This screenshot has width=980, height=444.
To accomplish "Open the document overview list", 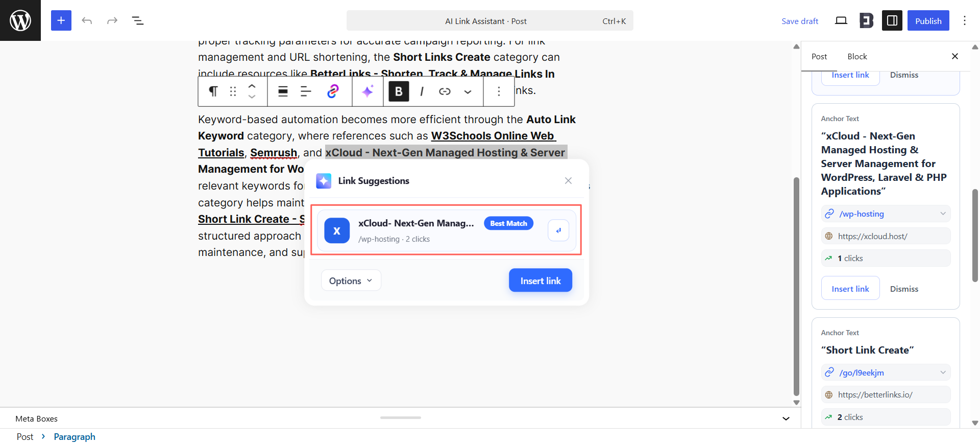I will click(x=138, y=20).
